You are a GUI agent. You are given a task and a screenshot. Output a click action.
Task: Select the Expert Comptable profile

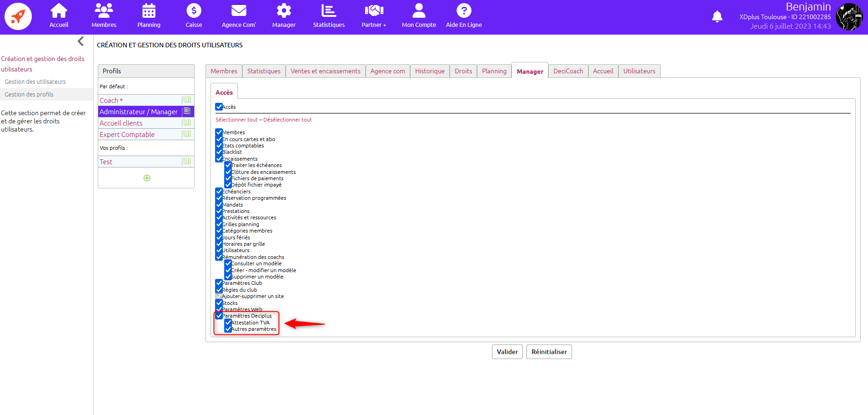(x=127, y=135)
